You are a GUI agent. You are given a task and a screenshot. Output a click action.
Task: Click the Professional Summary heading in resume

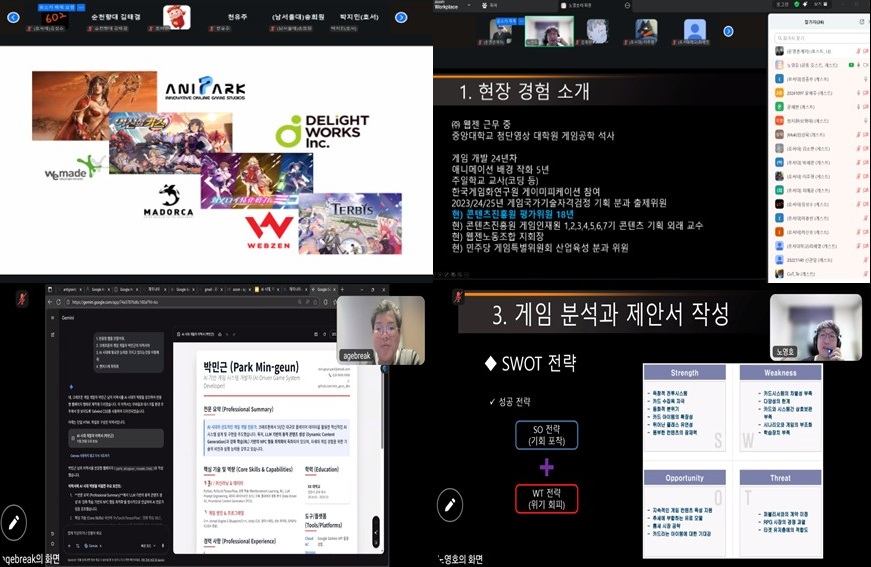point(238,409)
